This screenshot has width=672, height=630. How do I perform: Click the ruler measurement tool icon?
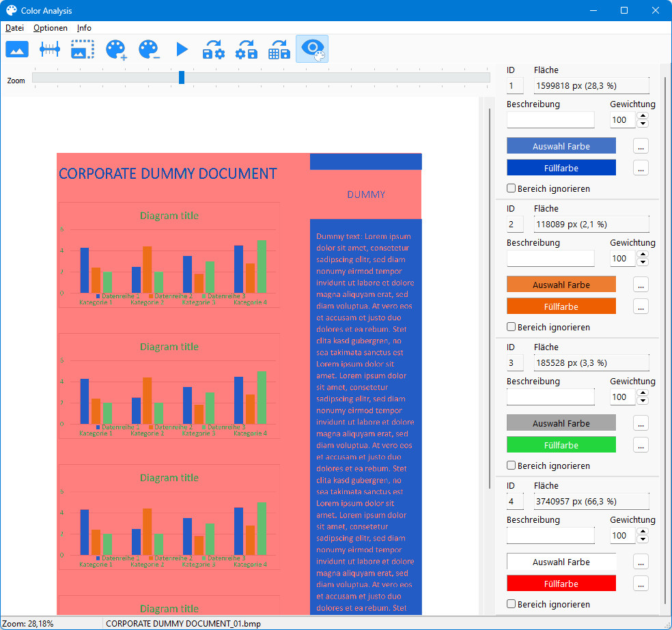tap(50, 49)
